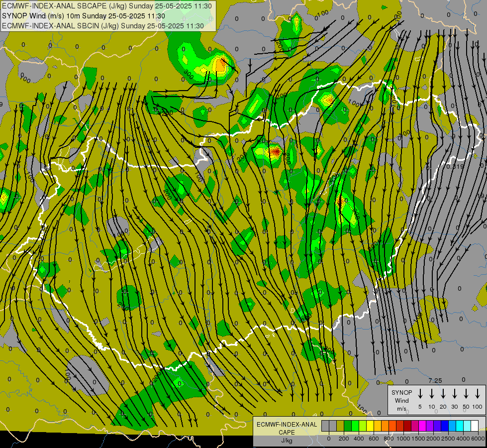Click value '50' in wind legend
The width and height of the screenshot is (487, 448).
[466, 407]
